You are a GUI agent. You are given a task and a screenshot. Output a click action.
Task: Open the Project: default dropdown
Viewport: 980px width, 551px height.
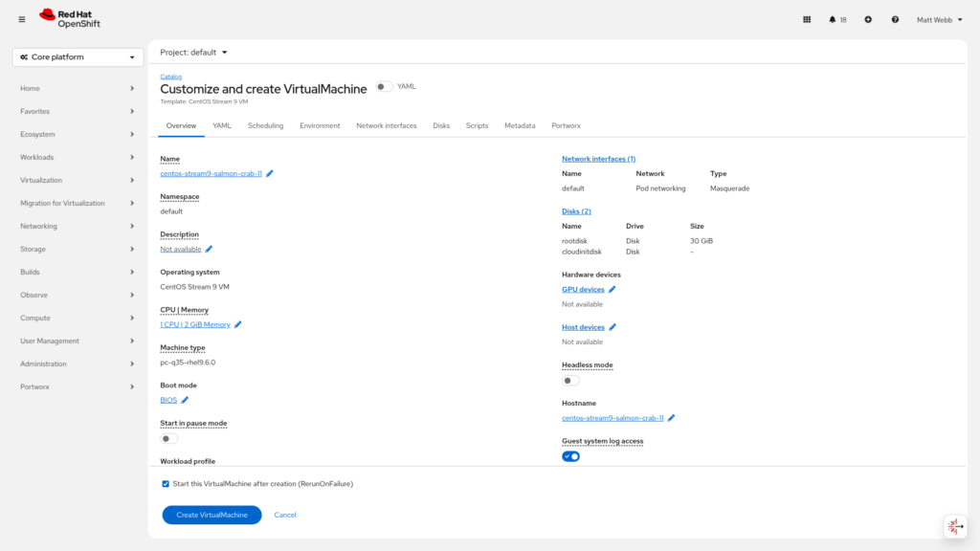coord(194,53)
